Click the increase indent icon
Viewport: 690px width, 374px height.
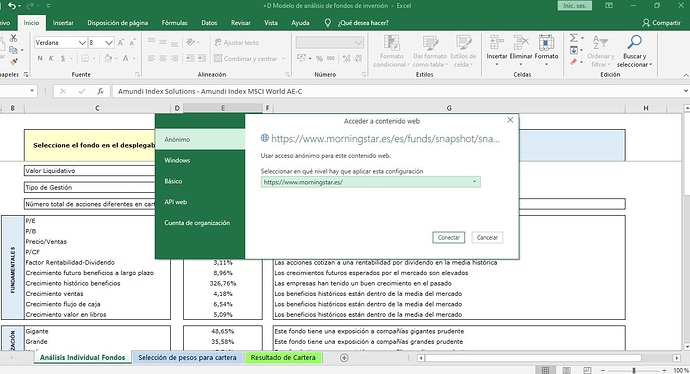pos(202,58)
